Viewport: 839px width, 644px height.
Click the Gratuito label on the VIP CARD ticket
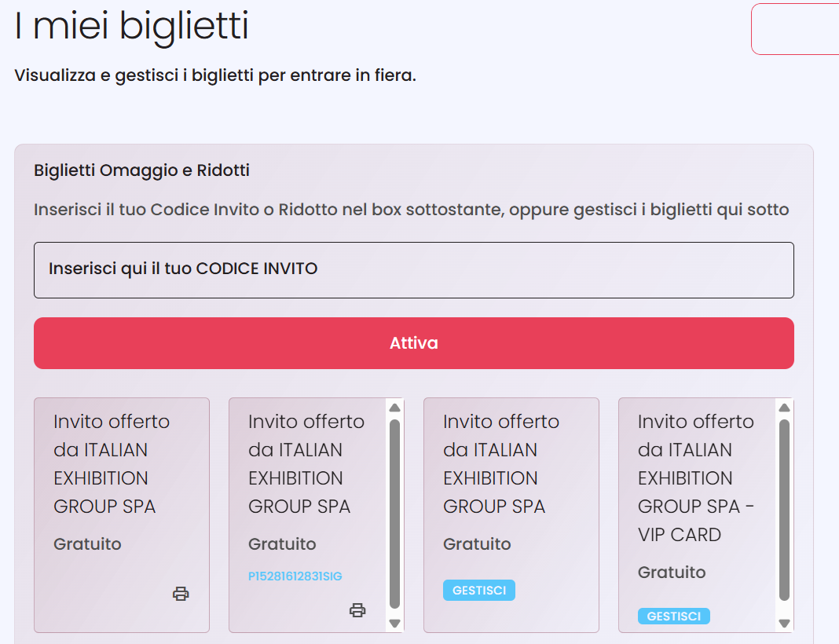coord(672,573)
